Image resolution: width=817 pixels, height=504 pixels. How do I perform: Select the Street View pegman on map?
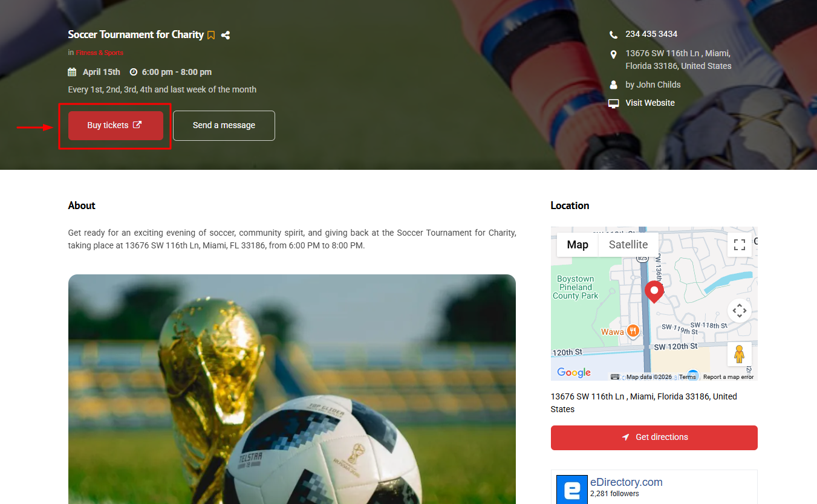point(739,354)
